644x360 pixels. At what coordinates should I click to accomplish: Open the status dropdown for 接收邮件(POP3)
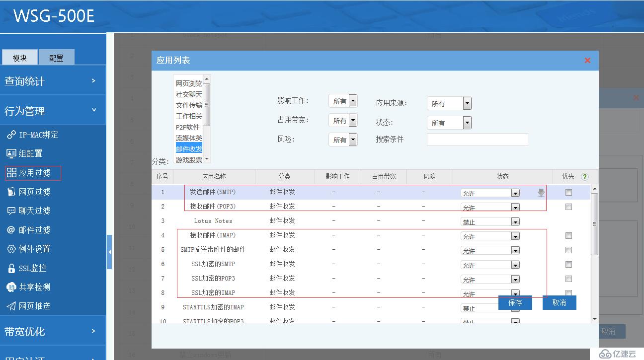click(x=490, y=208)
